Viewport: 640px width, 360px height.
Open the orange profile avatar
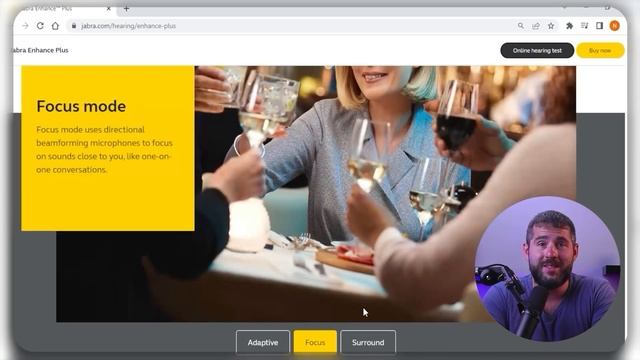click(x=614, y=26)
